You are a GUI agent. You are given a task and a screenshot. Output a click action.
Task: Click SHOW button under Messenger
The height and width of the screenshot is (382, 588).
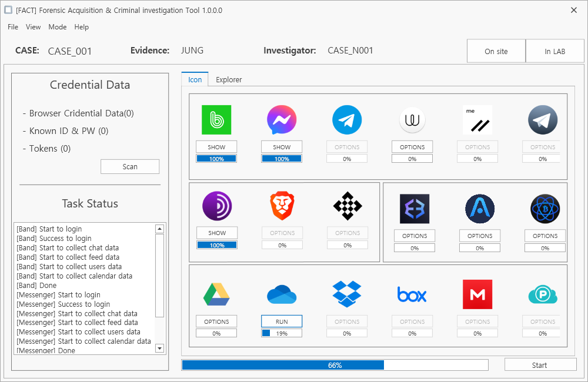tap(282, 147)
